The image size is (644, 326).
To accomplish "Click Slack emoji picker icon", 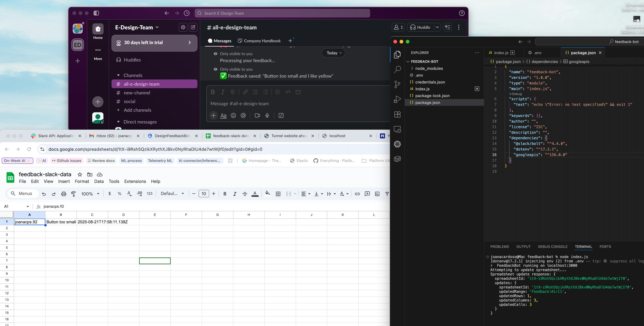I will pyautogui.click(x=233, y=115).
